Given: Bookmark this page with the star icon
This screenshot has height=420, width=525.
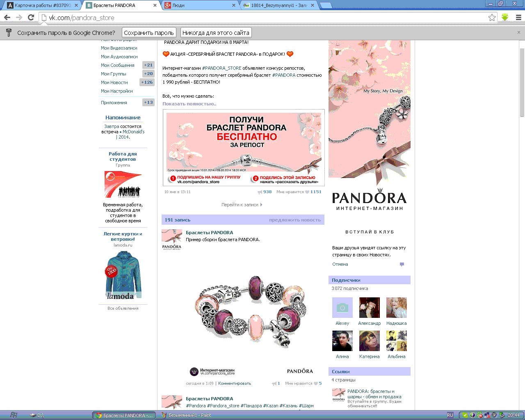Looking at the screenshot, I should pyautogui.click(x=492, y=17).
